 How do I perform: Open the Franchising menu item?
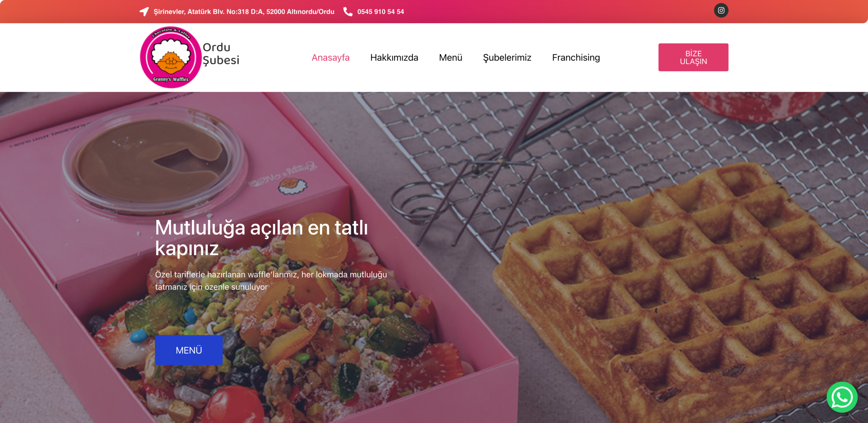(576, 58)
